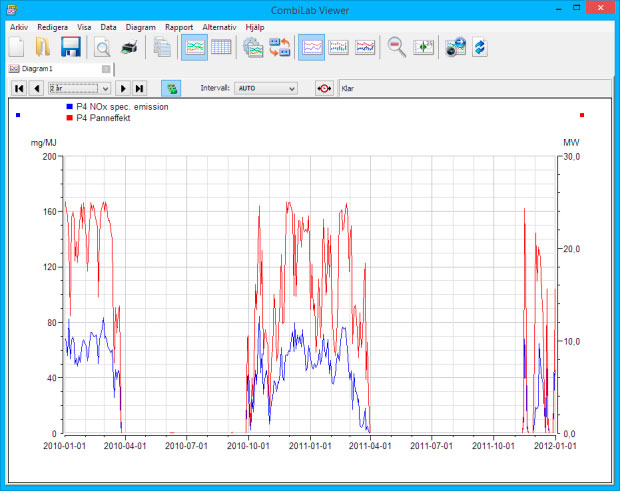Open the Data menu
The height and width of the screenshot is (491, 620).
pyautogui.click(x=108, y=27)
